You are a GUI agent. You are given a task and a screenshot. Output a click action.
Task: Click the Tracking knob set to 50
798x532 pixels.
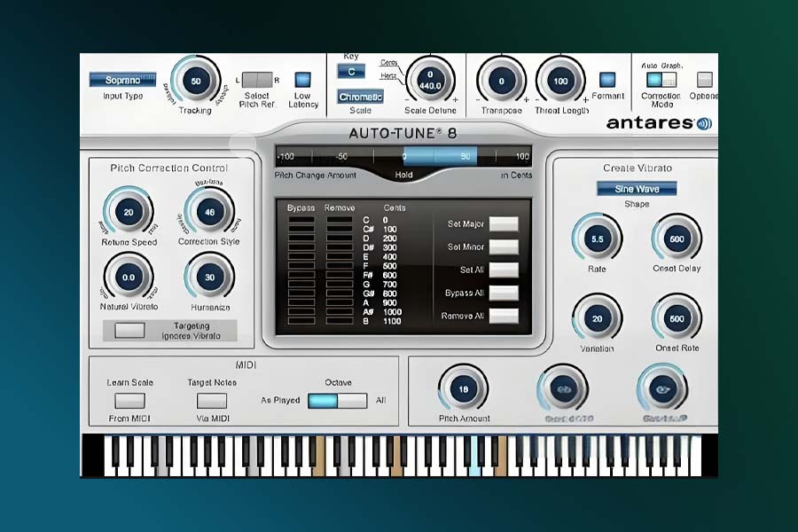(196, 81)
